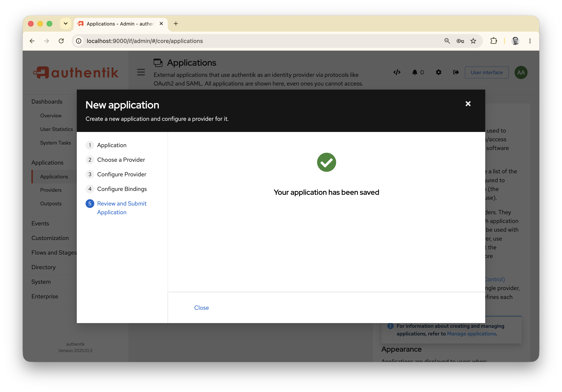Viewport: 562px width, 392px height.
Task: Expand the Customization sidebar section
Action: pos(50,238)
